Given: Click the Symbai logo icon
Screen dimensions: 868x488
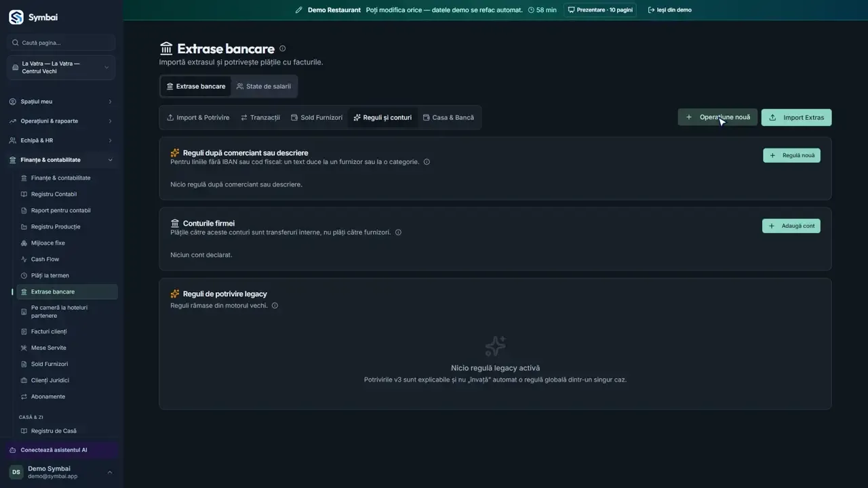Looking at the screenshot, I should (x=16, y=18).
